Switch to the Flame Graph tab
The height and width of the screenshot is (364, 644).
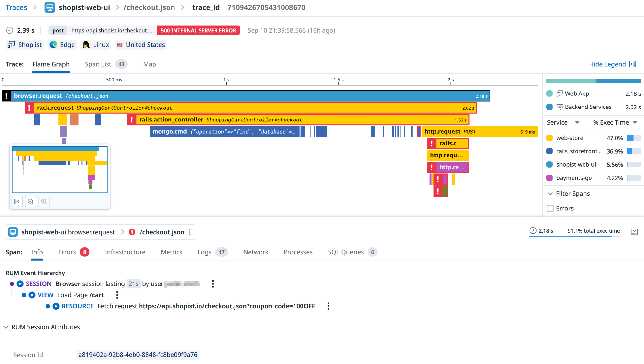(51, 64)
